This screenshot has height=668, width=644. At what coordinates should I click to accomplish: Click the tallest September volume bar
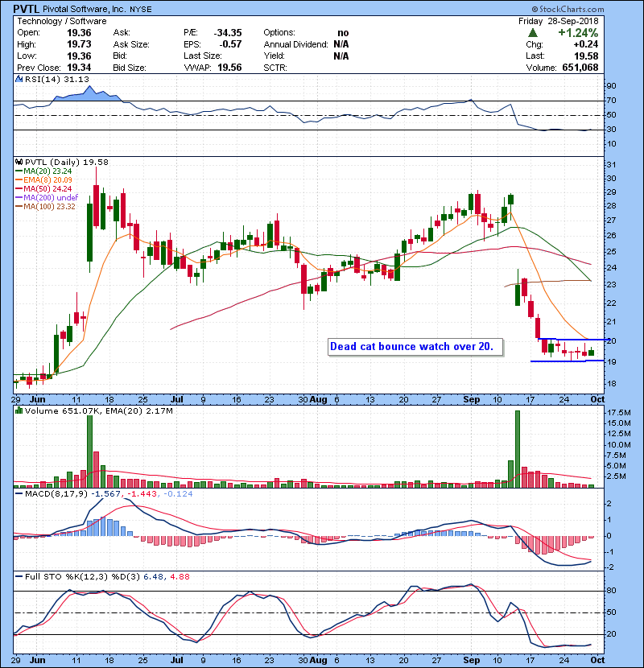point(518,449)
